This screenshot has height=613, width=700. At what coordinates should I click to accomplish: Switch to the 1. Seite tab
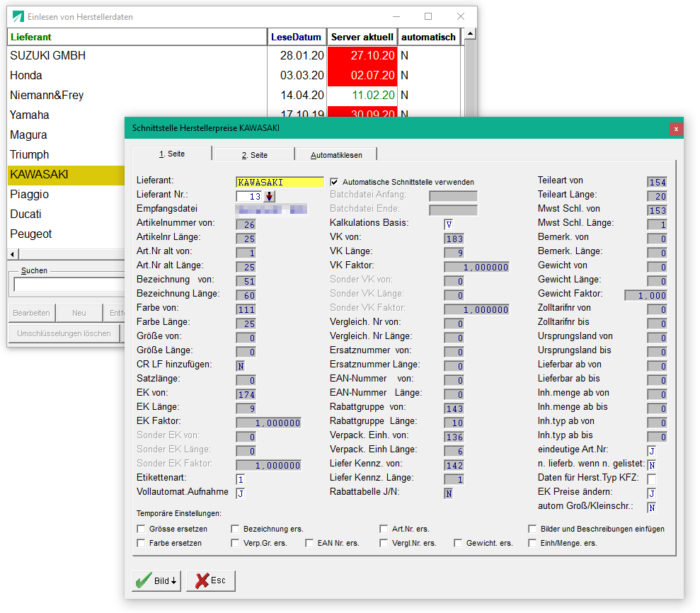pos(172,154)
